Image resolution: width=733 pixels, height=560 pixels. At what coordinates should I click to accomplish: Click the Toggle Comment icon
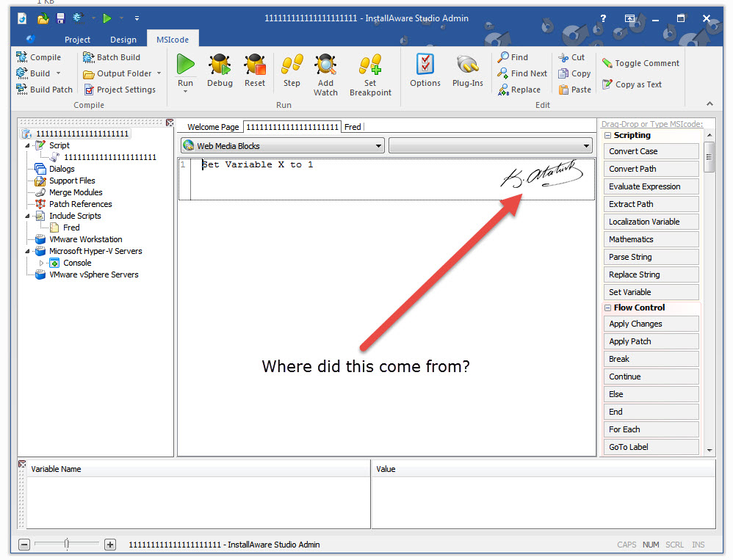click(x=607, y=63)
